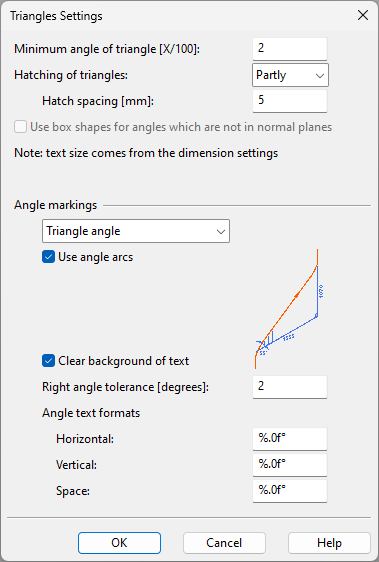This screenshot has height=562, width=379.
Task: Click the Horizontal angle text format field
Action: tap(290, 439)
